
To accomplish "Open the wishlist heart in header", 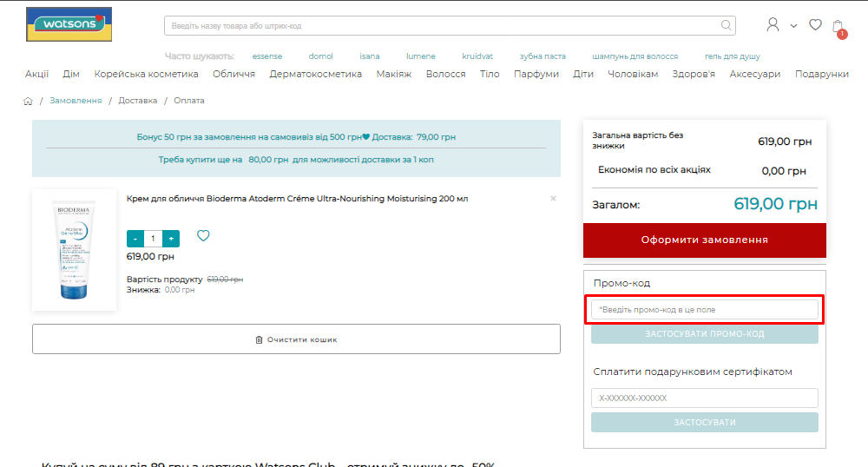I will pos(815,25).
